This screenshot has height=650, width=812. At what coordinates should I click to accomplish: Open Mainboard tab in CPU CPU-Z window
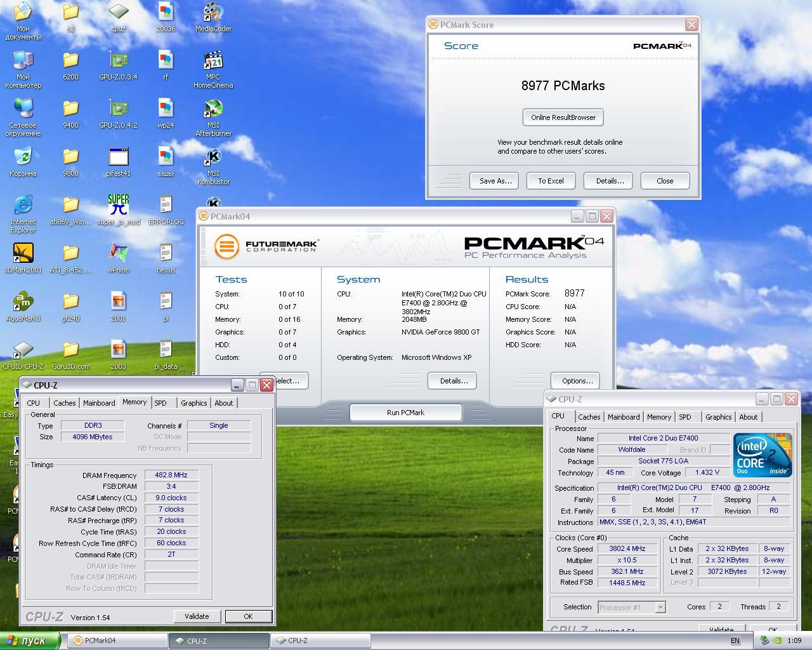[x=624, y=417]
